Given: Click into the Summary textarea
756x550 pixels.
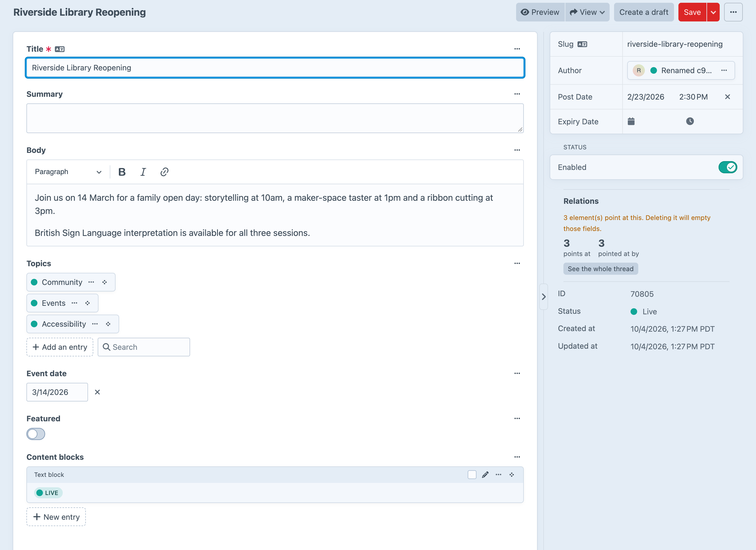Looking at the screenshot, I should 275,118.
